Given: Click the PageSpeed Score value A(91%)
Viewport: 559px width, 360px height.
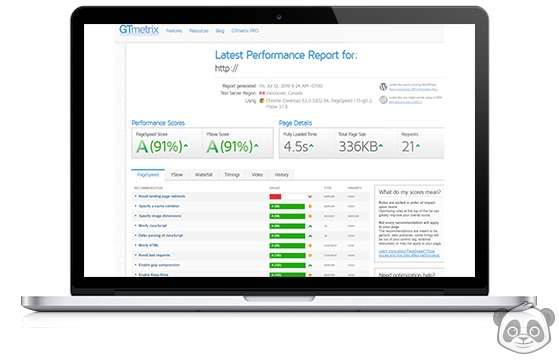Looking at the screenshot, I should click(x=159, y=146).
